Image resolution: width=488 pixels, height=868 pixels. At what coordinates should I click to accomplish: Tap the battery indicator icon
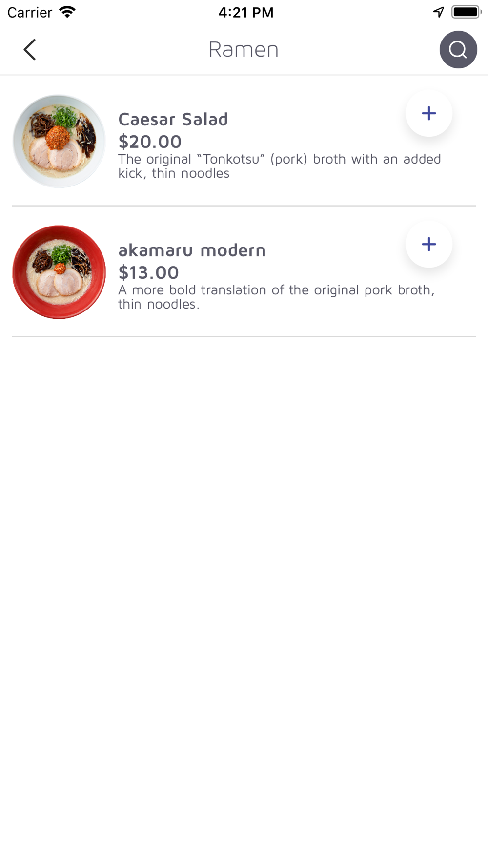(467, 12)
